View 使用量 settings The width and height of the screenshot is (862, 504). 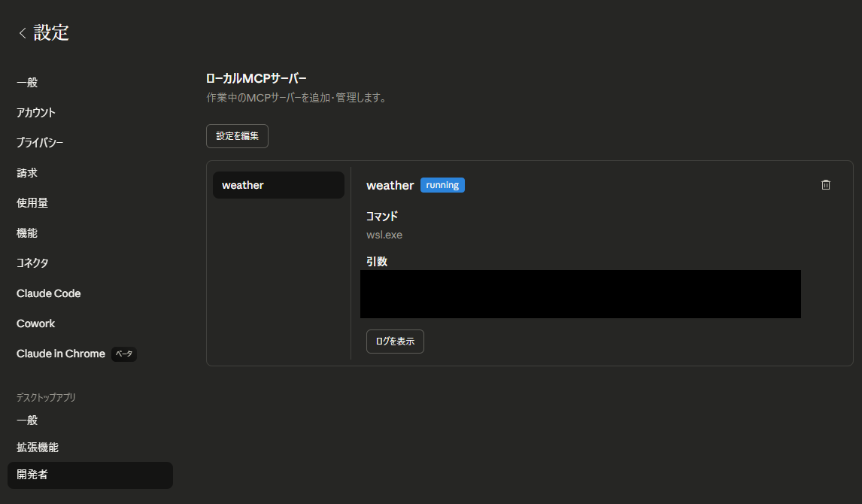coord(32,203)
